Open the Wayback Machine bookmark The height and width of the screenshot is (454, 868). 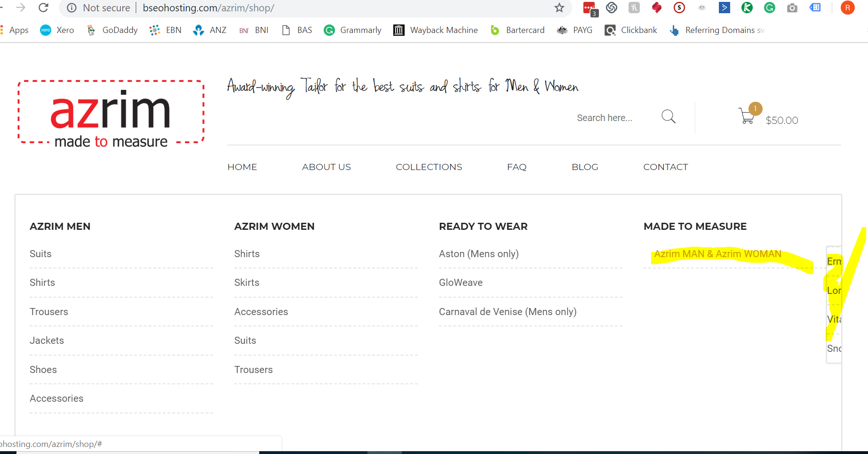(x=436, y=30)
